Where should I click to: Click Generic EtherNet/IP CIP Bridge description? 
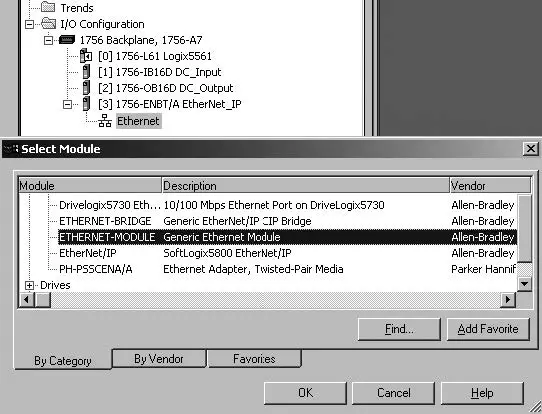tap(237, 221)
